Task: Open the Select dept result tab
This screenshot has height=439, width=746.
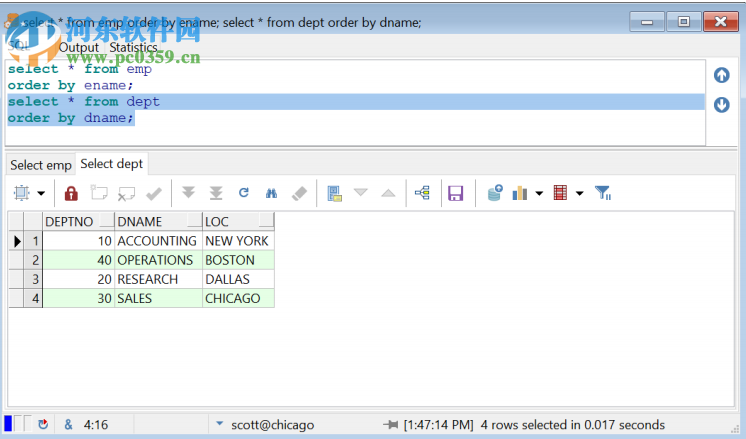Action: click(111, 164)
